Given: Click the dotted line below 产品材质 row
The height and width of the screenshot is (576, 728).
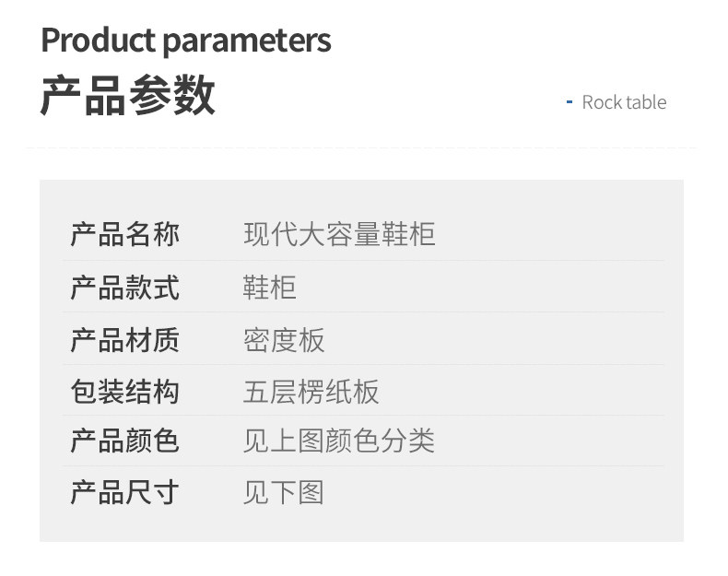Looking at the screenshot, I should coord(363,365).
